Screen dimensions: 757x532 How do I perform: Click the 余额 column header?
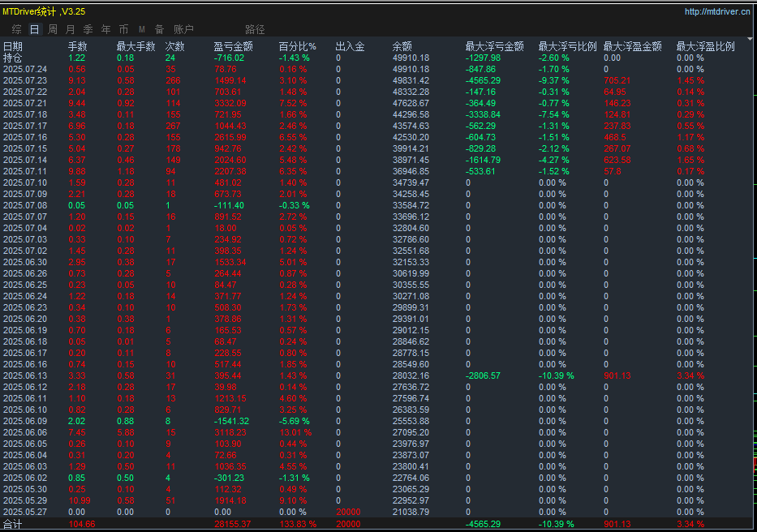pos(402,46)
